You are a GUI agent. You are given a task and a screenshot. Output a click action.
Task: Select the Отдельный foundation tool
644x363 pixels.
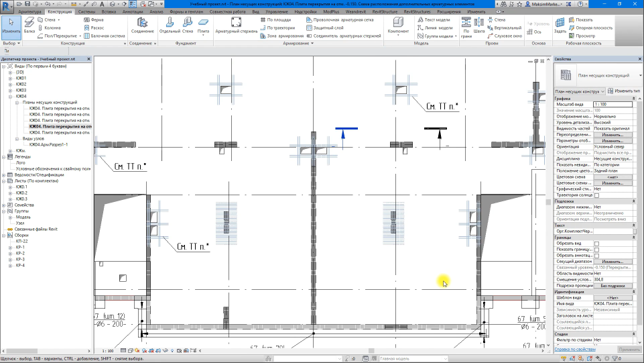click(170, 25)
